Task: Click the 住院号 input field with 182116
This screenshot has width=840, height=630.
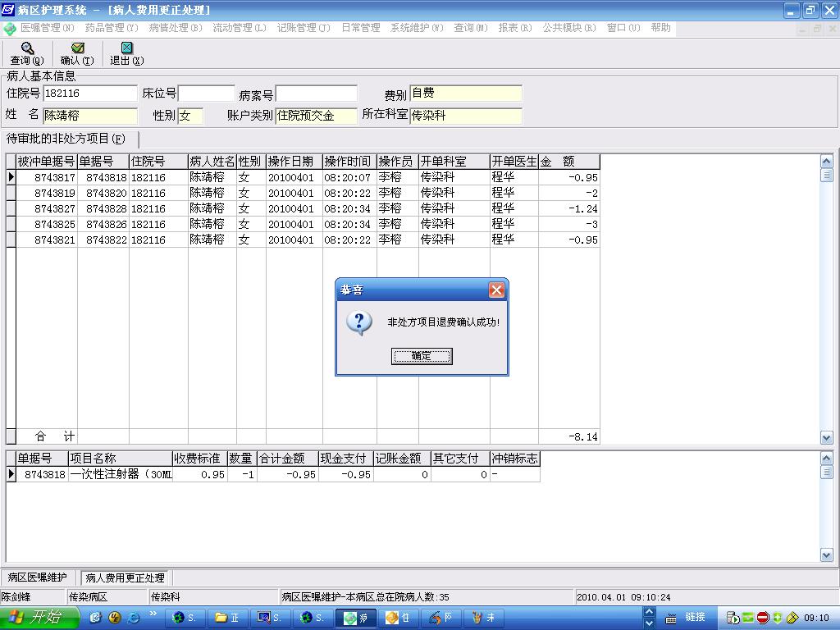Action: coord(90,94)
